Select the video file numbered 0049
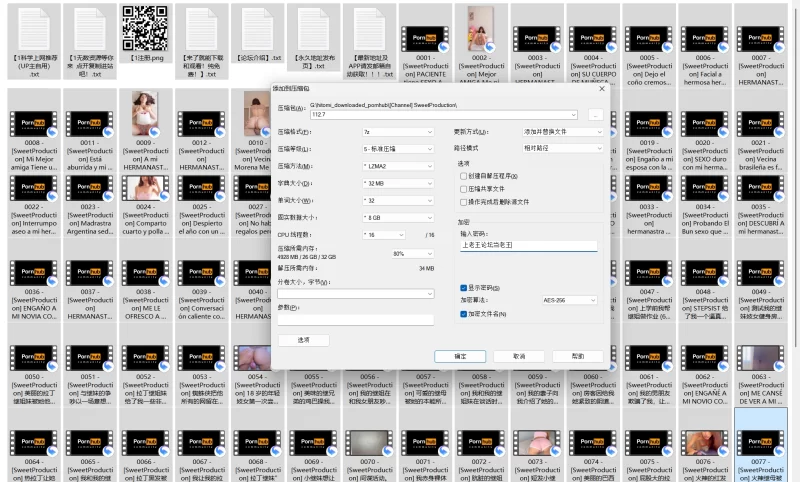 [x=760, y=273]
